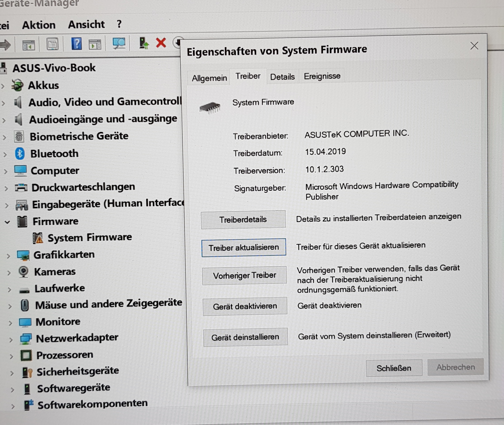Click the Kameras webcam icon
The width and height of the screenshot is (504, 425).
pos(24,272)
